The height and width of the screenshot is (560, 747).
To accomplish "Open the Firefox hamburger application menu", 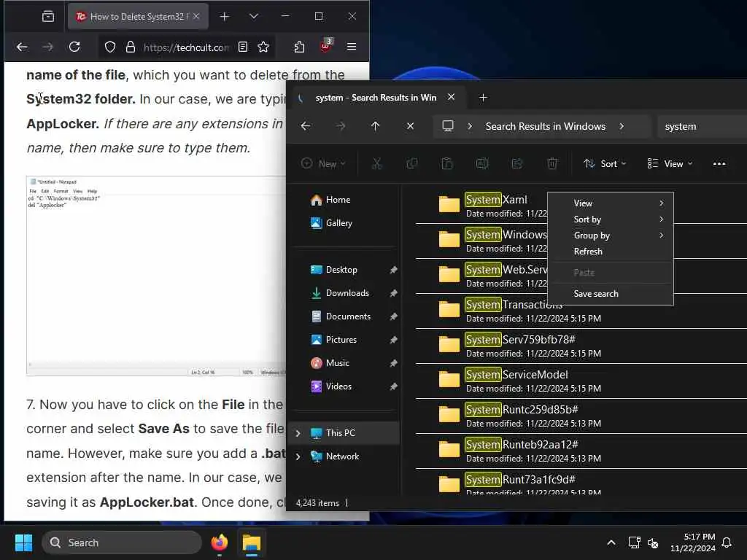I will [352, 47].
